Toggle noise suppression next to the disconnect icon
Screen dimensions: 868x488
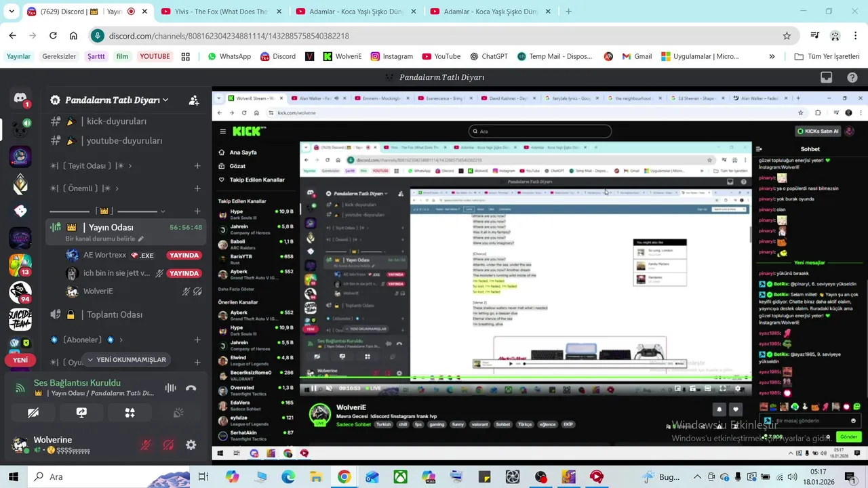(170, 388)
